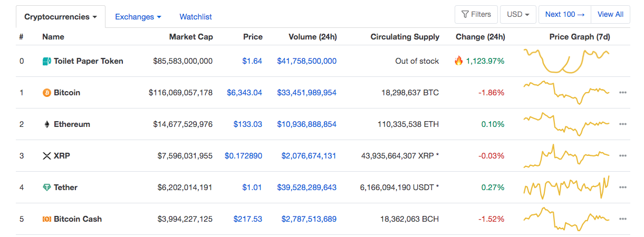Open the XRP name link
Viewport: 644px width, 237px height.
(62, 156)
